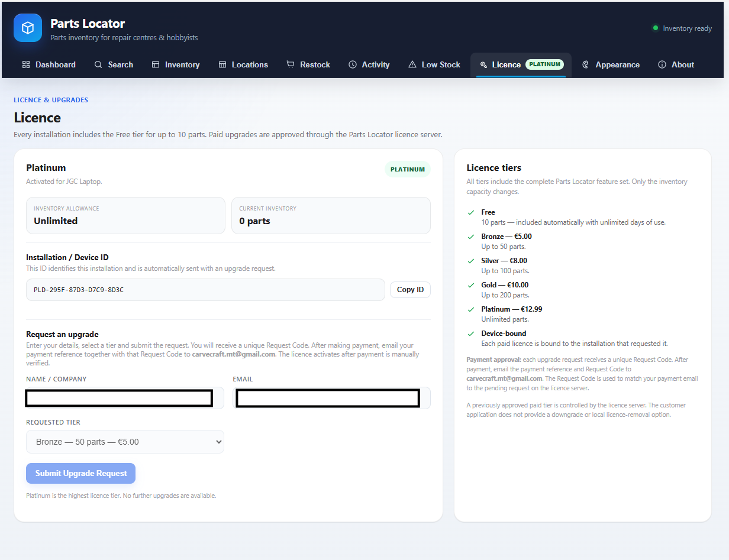Click the Licence key icon
Viewport: 729px width, 560px height.
(483, 64)
